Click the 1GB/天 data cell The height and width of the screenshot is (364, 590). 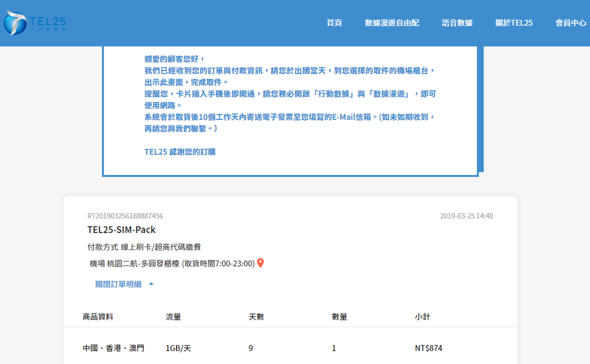179,348
